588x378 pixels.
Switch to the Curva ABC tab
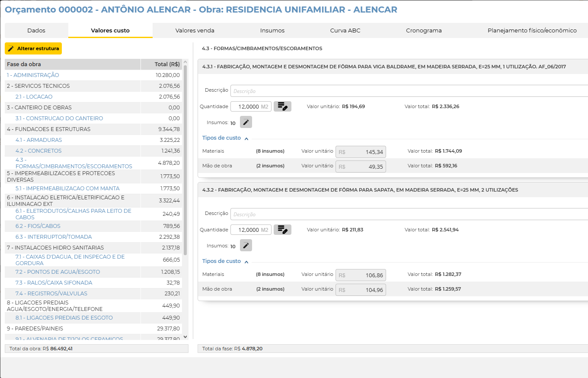coord(345,31)
